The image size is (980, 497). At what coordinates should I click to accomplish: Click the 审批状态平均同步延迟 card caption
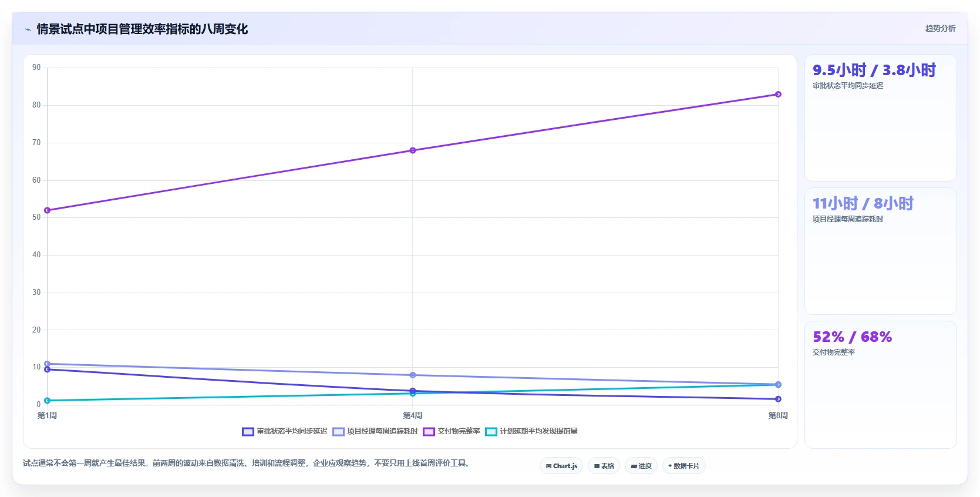tap(848, 86)
